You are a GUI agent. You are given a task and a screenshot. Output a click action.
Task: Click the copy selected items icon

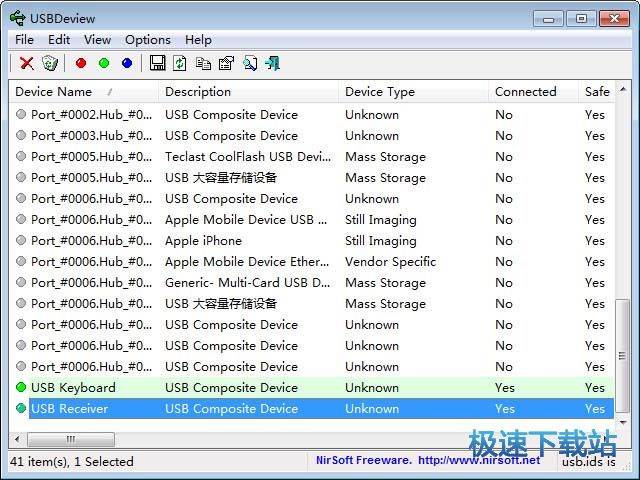tap(203, 63)
